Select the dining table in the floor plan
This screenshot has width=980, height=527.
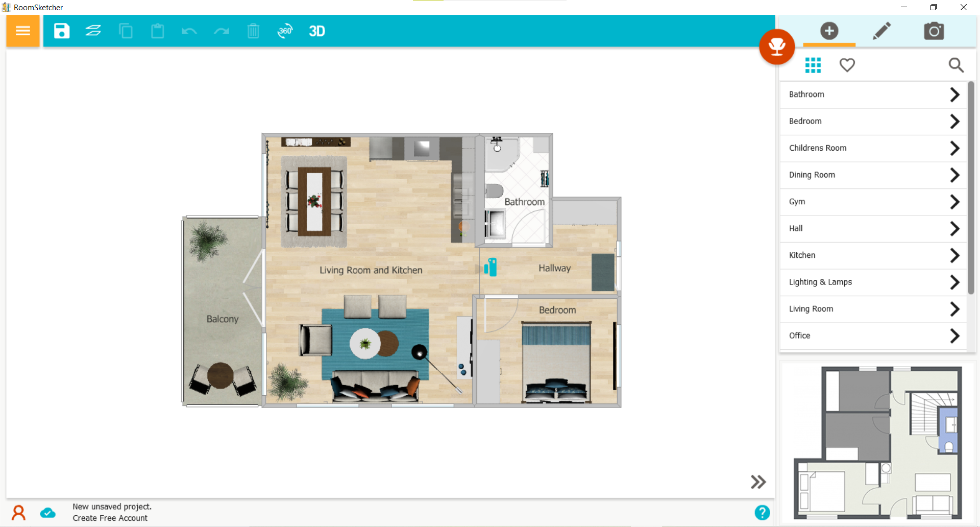pos(314,201)
